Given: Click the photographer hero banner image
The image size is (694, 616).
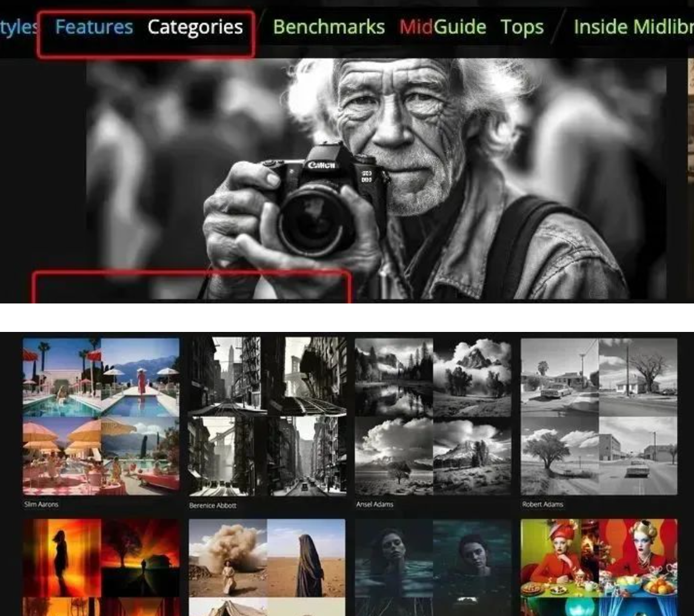Looking at the screenshot, I should tap(376, 179).
